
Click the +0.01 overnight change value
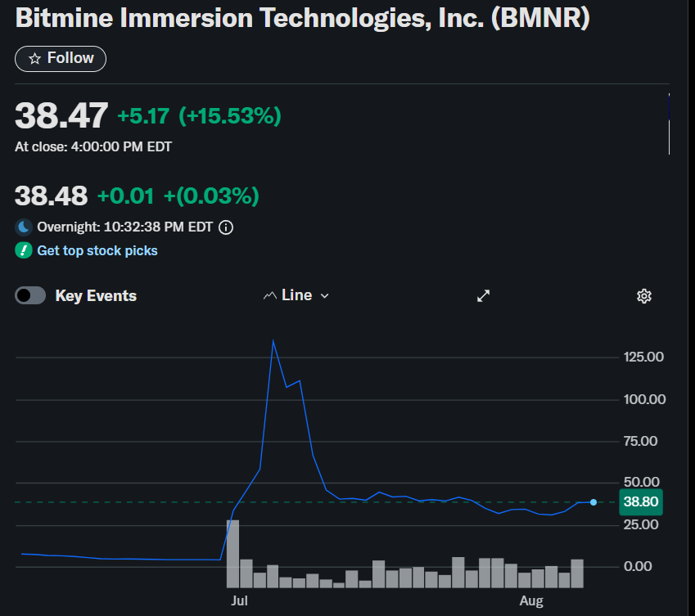pos(125,196)
